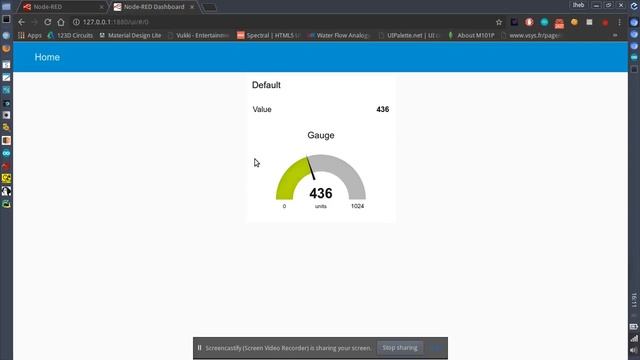Focus the address bar showing 127.0.0.1
The height and width of the screenshot is (360, 640).
click(x=282, y=22)
